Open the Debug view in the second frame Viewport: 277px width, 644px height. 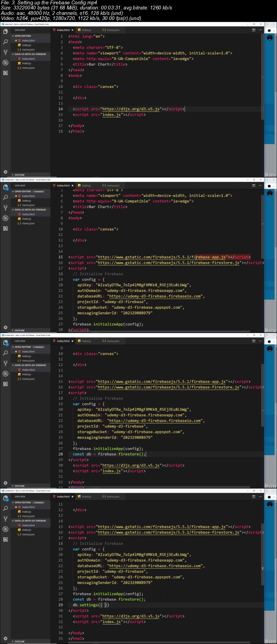pyautogui.click(x=5, y=218)
